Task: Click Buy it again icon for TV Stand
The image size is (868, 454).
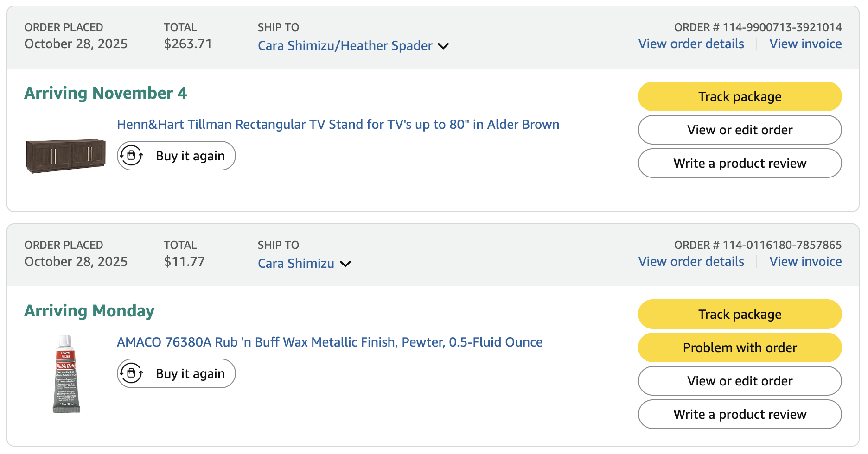Action: coord(131,156)
